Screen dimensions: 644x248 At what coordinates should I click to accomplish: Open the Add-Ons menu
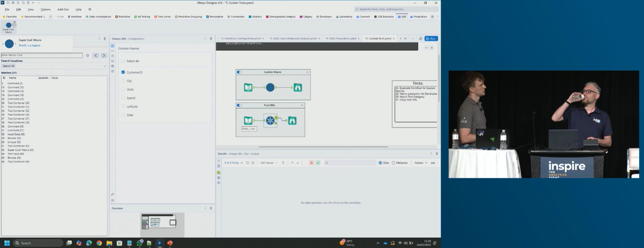click(x=63, y=9)
